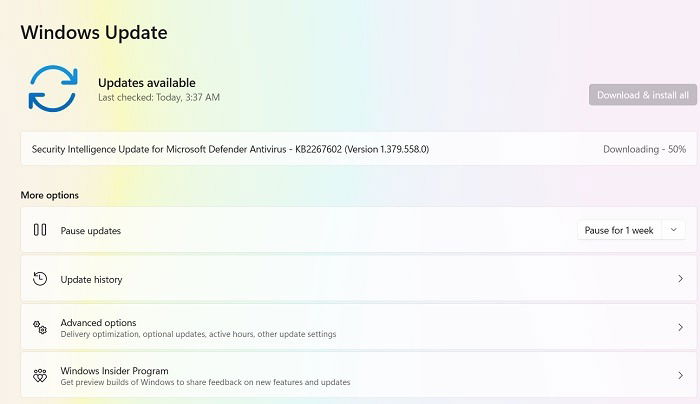Click the blue sync arrows update icon
The image size is (700, 404).
(x=53, y=88)
